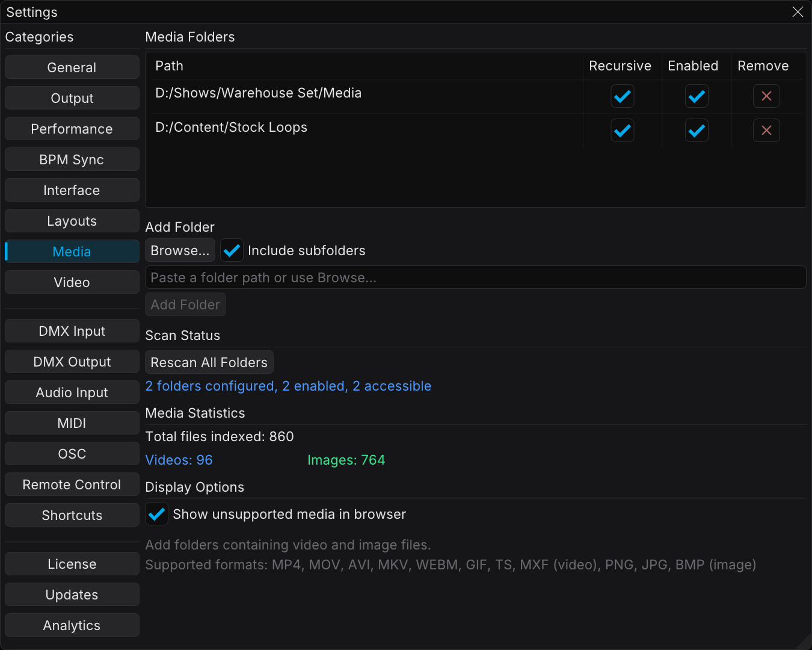Select the Media category

(72, 252)
